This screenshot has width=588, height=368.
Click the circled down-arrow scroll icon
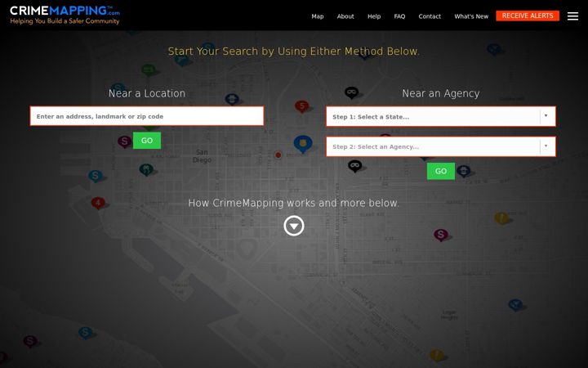pyautogui.click(x=294, y=226)
